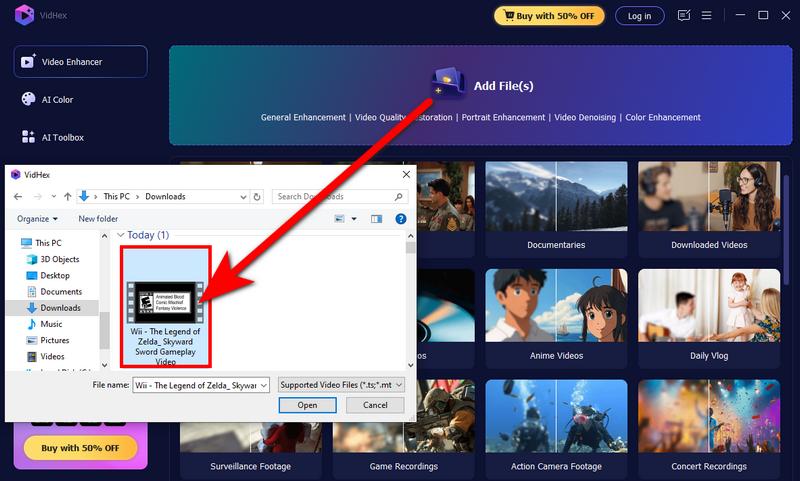
Task: Open the Video Enhancer section
Action: pyautogui.click(x=80, y=62)
